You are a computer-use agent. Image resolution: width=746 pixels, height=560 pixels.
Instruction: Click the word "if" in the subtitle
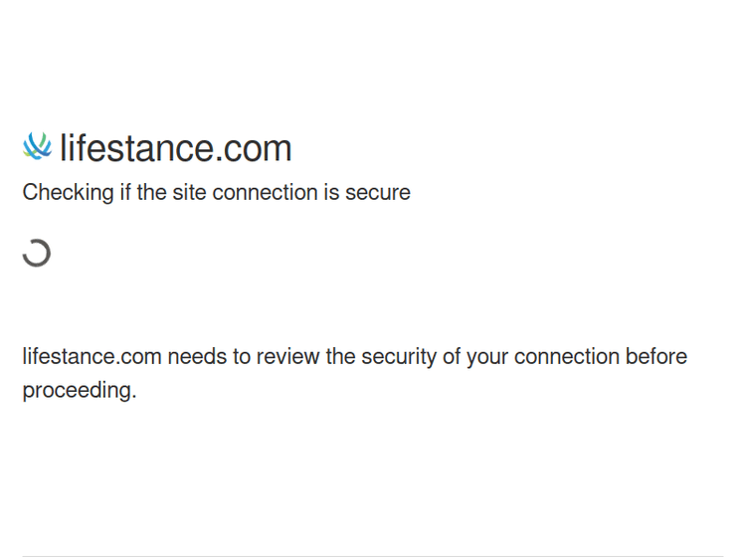[125, 192]
